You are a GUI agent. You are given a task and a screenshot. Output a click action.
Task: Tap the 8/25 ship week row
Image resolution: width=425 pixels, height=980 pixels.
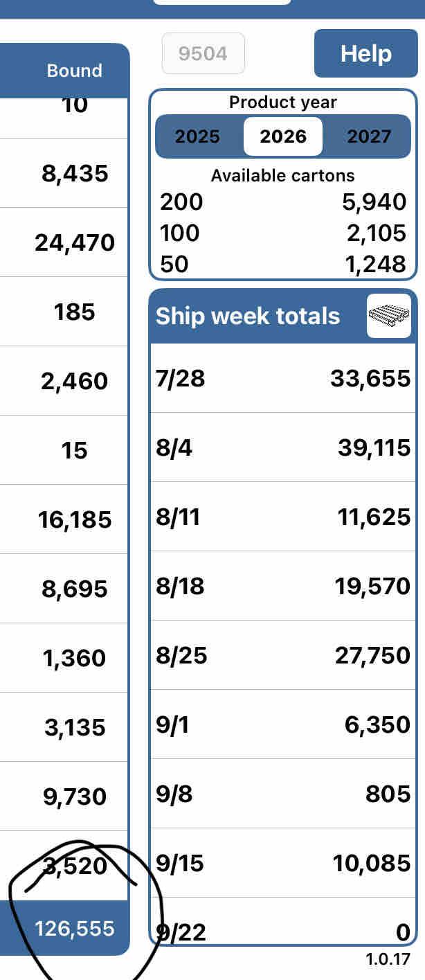[x=282, y=655]
